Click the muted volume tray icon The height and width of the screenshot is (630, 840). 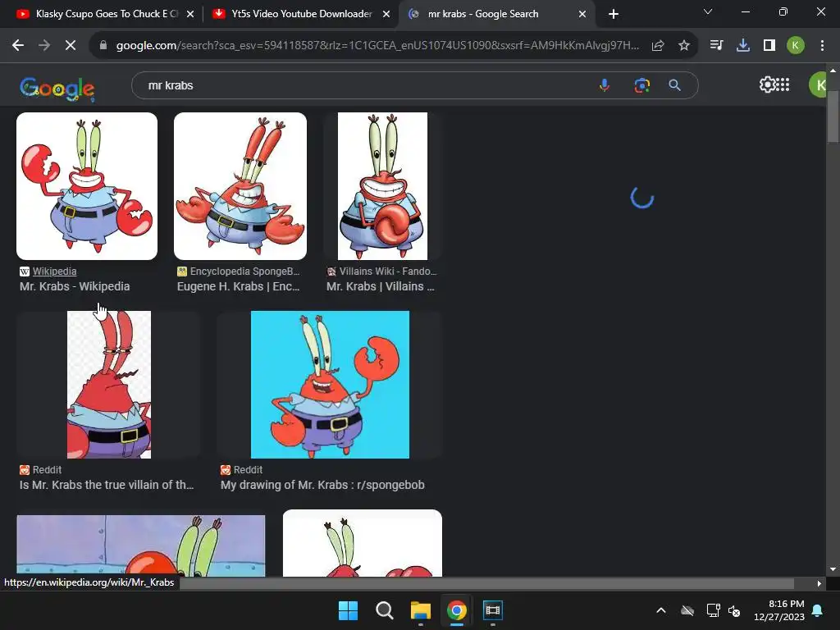coord(734,610)
